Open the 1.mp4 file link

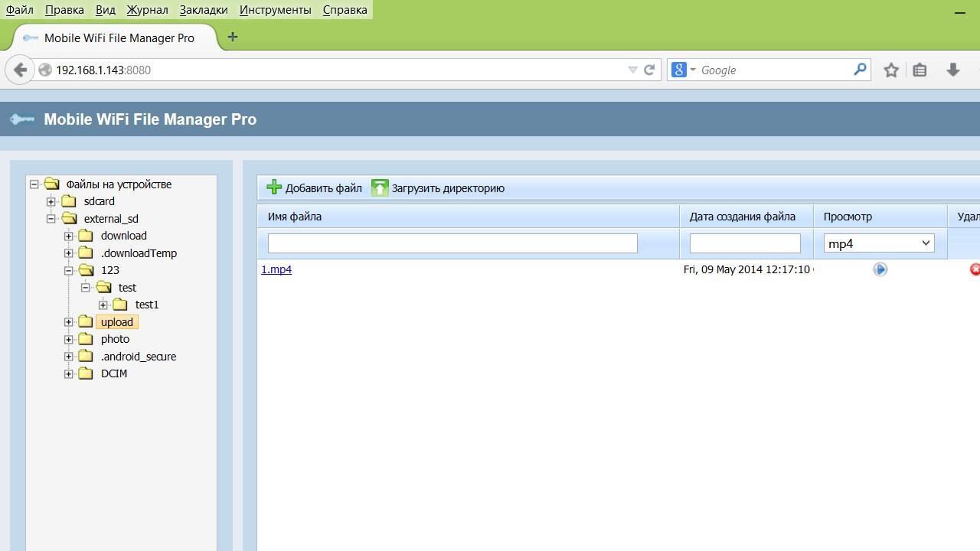tap(276, 269)
